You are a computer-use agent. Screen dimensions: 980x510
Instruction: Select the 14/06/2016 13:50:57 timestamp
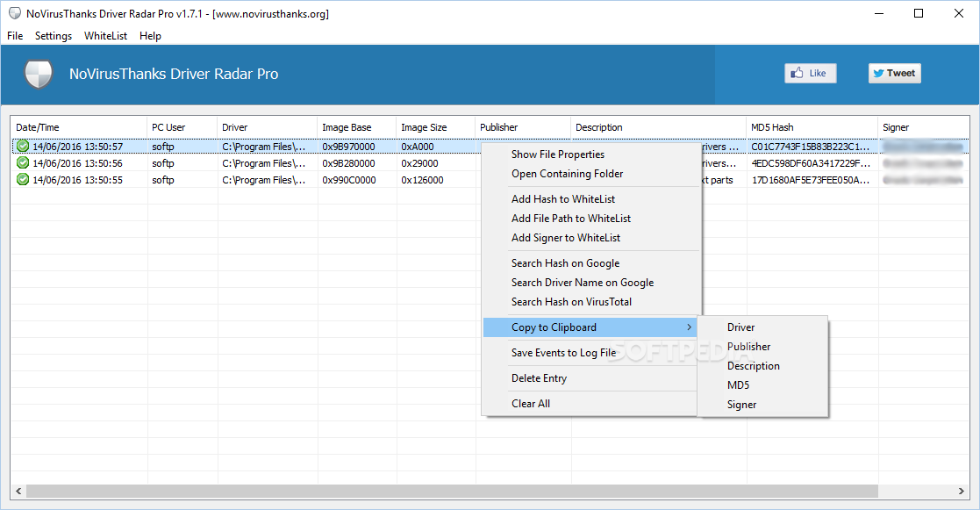click(77, 147)
